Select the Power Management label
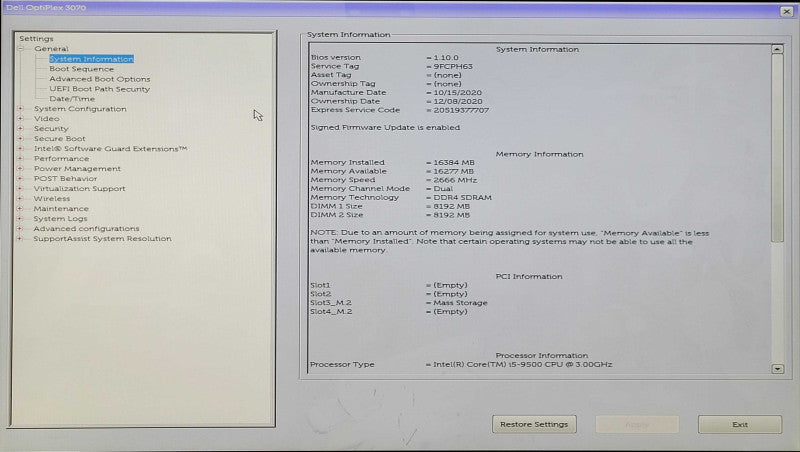The width and height of the screenshot is (800, 452). [x=77, y=169]
